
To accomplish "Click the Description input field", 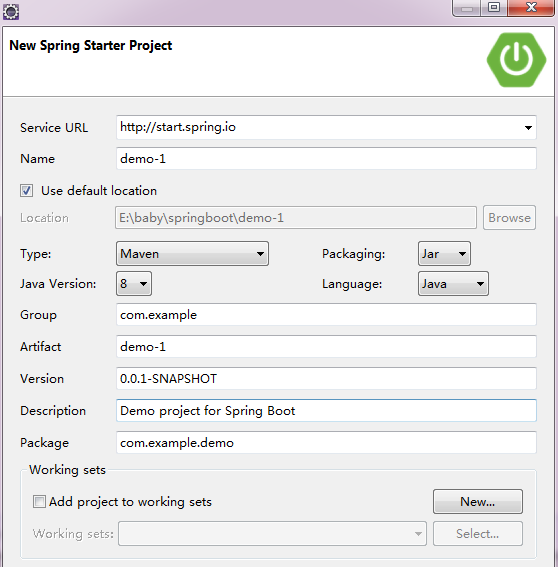I will [x=326, y=410].
